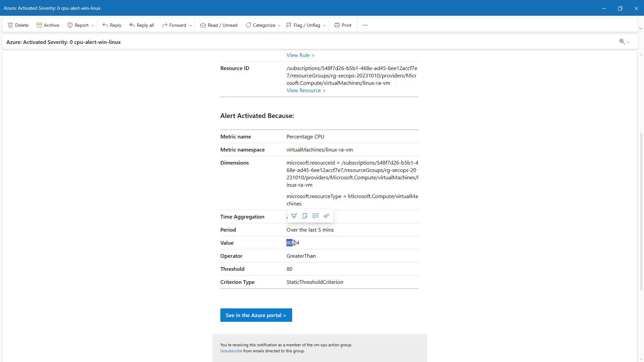Open the Forward options dropdown arrow
Image resolution: width=644 pixels, height=362 pixels.
click(191, 25)
